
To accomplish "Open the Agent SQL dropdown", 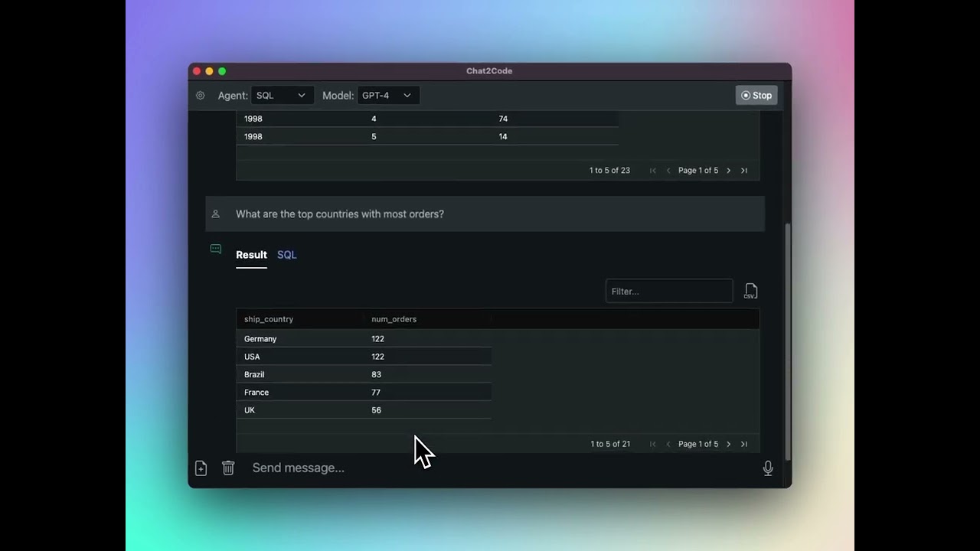I will (x=281, y=96).
